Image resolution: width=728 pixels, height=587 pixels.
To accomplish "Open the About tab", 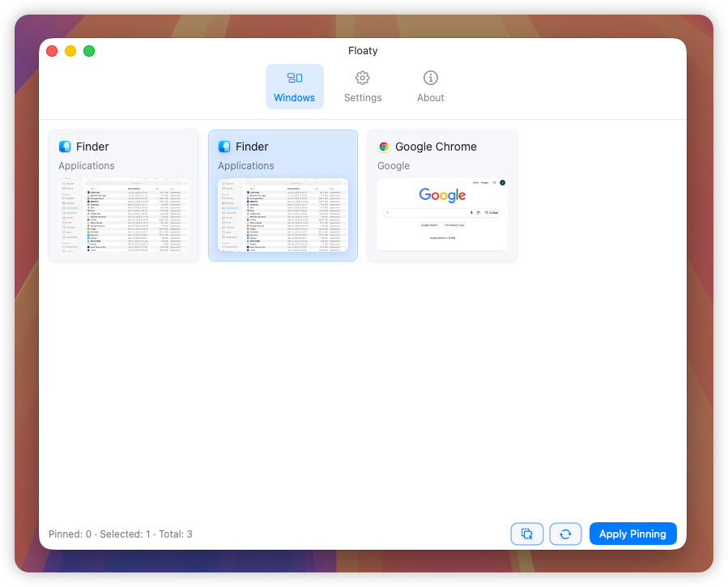I will point(430,87).
